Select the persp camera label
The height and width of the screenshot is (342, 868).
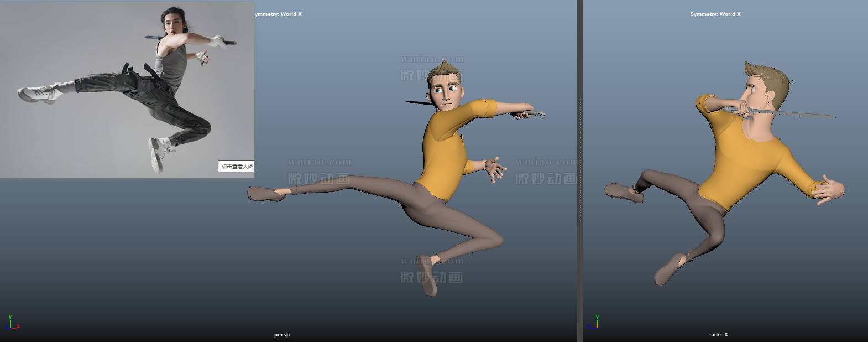click(x=281, y=335)
